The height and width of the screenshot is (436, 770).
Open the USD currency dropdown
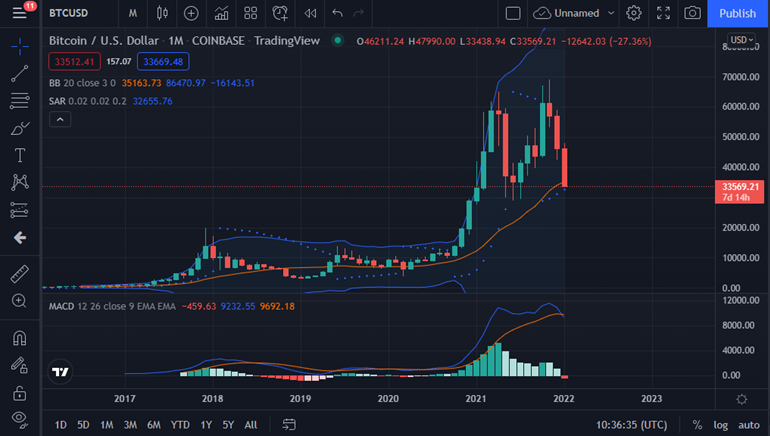742,40
